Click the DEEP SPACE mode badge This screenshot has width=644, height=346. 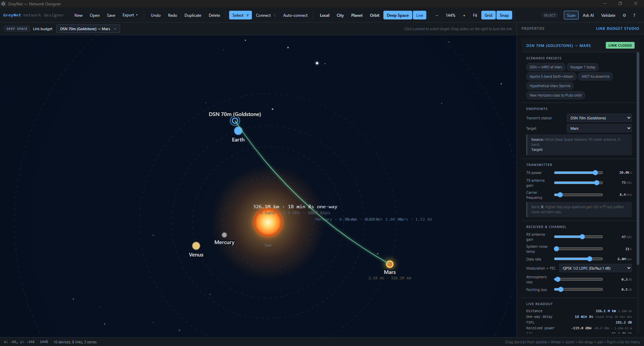point(17,29)
